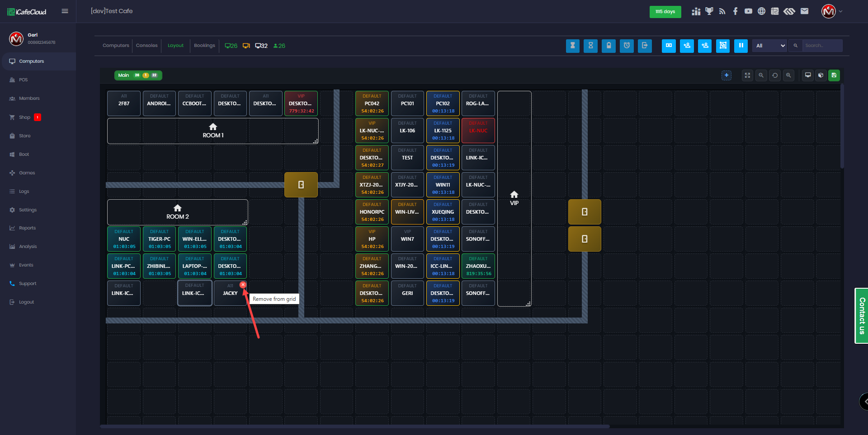
Task: Click the dashed plus add-item button
Action: [726, 75]
